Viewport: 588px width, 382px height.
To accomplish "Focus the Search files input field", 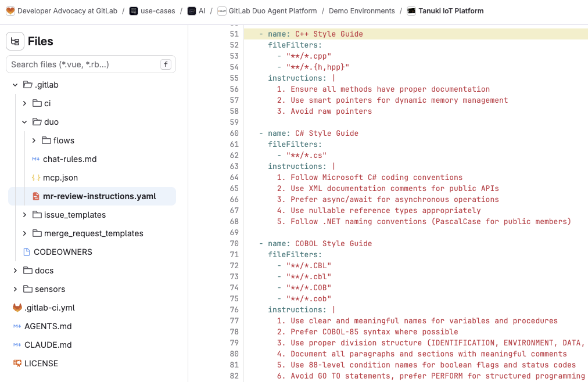I will (x=91, y=64).
